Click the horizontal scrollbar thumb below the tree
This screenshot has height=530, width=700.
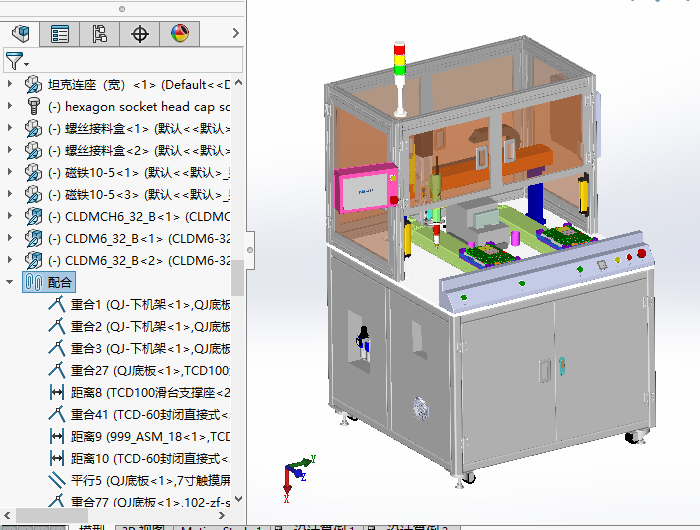[x=52, y=515]
